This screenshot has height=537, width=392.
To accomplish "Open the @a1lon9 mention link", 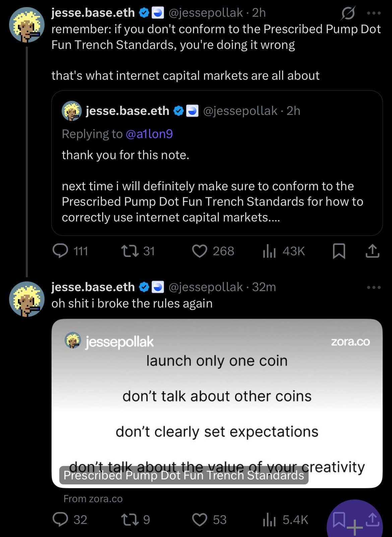I will point(149,134).
